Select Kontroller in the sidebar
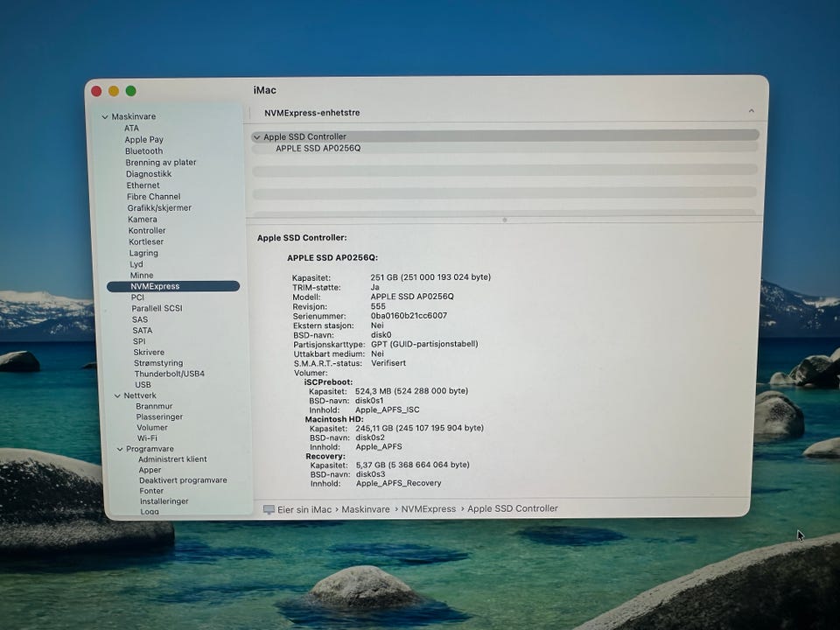The height and width of the screenshot is (630, 840). [x=147, y=230]
